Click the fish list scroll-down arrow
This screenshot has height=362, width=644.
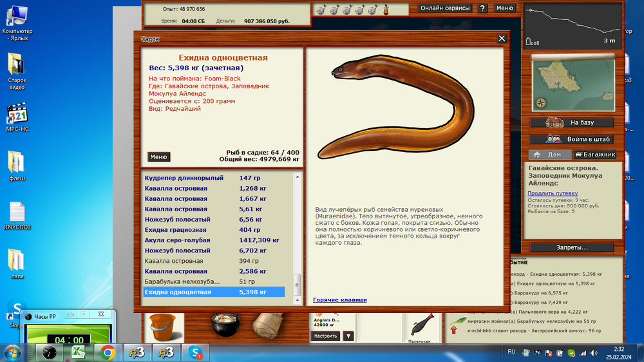(298, 300)
